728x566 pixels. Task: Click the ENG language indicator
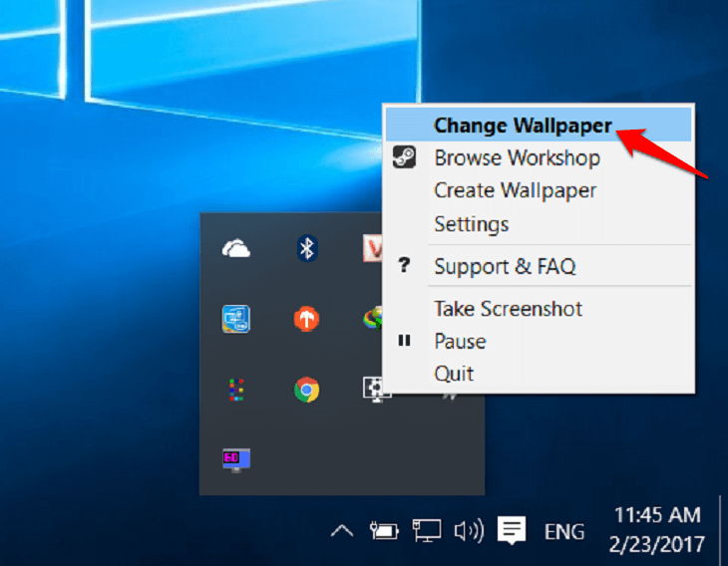coord(564,532)
